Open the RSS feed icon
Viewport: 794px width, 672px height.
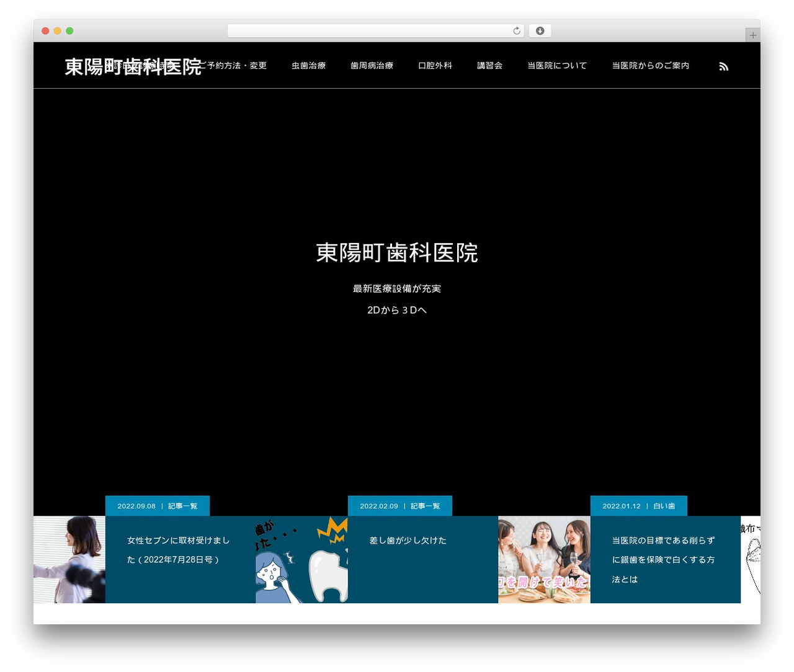click(x=723, y=66)
